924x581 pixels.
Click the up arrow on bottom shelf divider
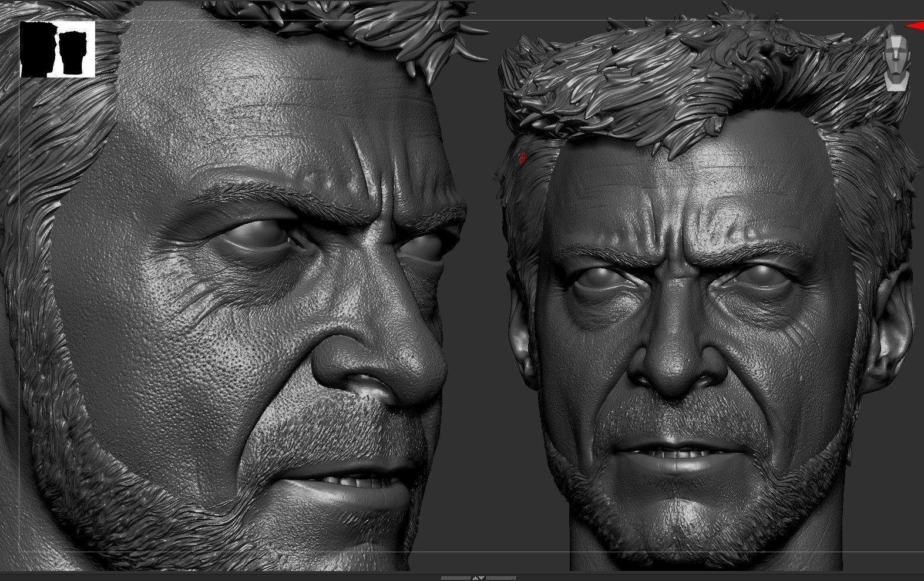475,578
